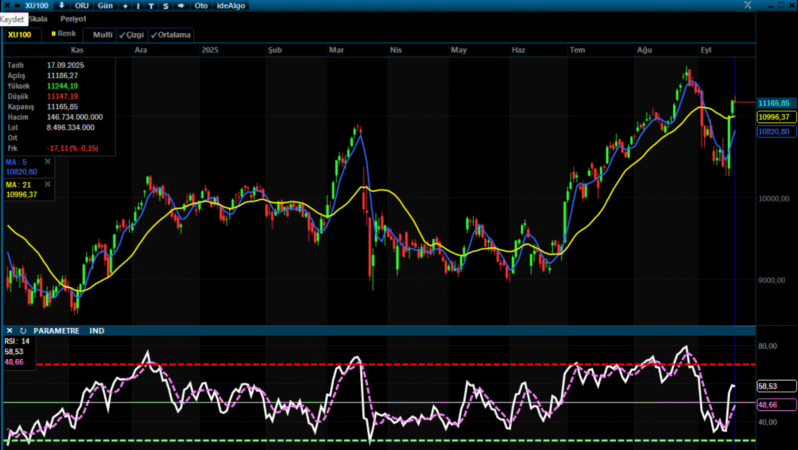This screenshot has width=798, height=450.
Task: Click the 2025 year label on time axis
Action: pyautogui.click(x=210, y=50)
